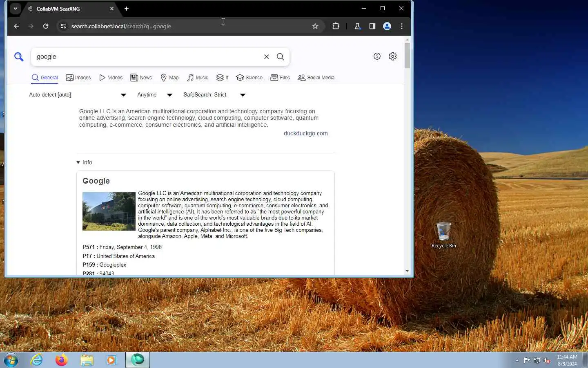Click the SearXNG magnifier logo
This screenshot has width=588, height=368.
(x=19, y=57)
